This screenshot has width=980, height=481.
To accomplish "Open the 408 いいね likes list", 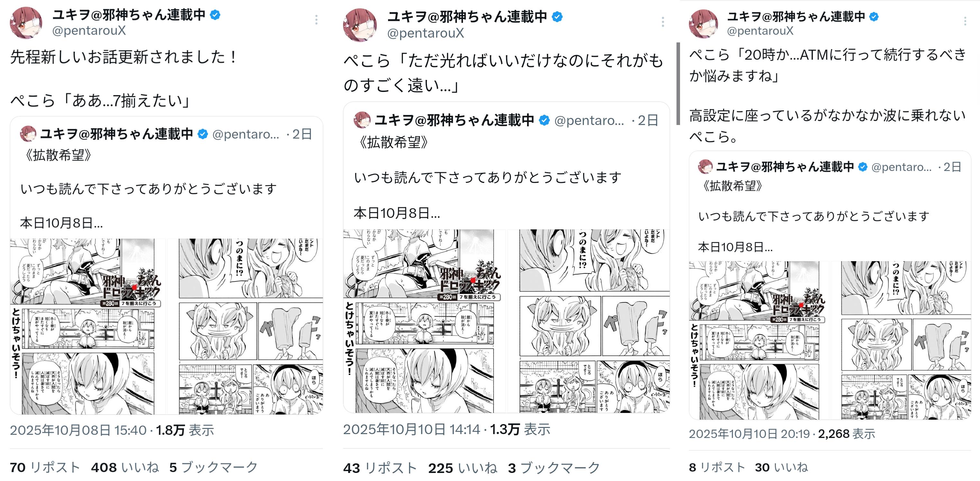I will 125,467.
